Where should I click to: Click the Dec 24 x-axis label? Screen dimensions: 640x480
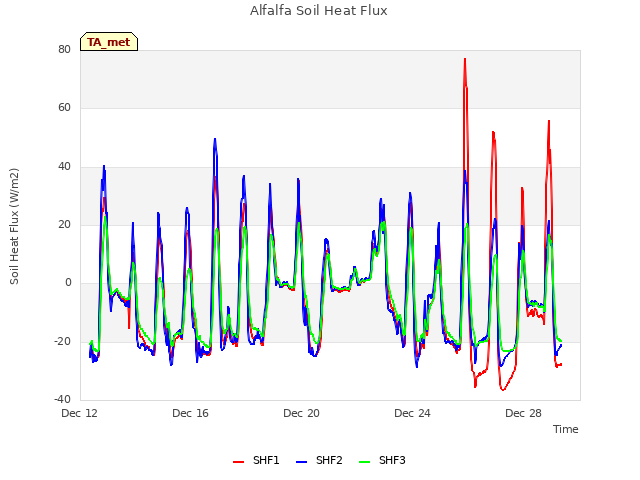pyautogui.click(x=412, y=413)
